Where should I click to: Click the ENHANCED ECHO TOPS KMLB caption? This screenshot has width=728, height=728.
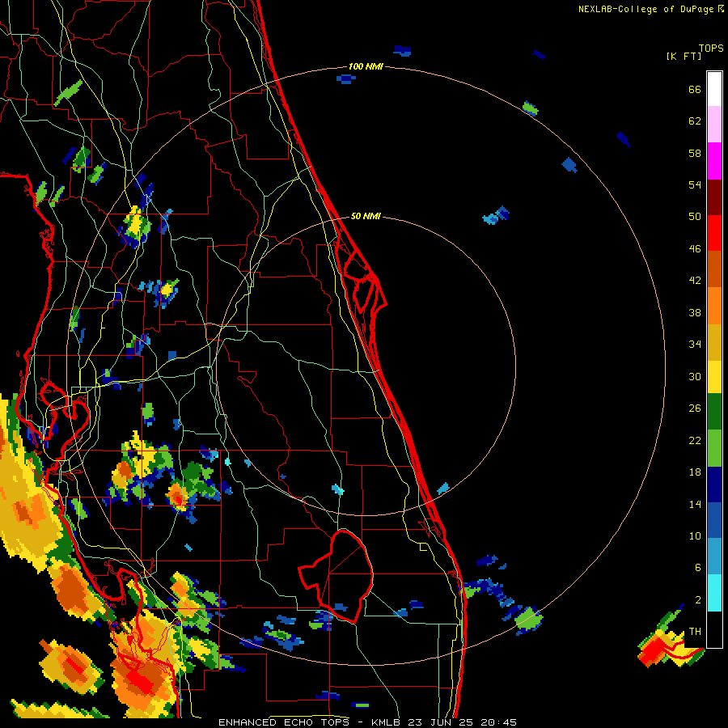pos(367,722)
